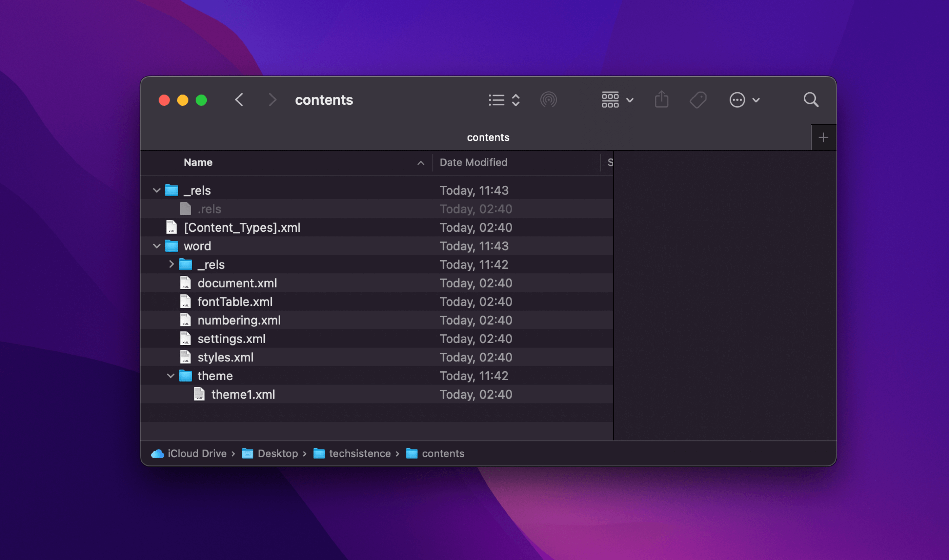Click iCloud Drive in path bar
The width and height of the screenshot is (949, 560).
tap(197, 453)
